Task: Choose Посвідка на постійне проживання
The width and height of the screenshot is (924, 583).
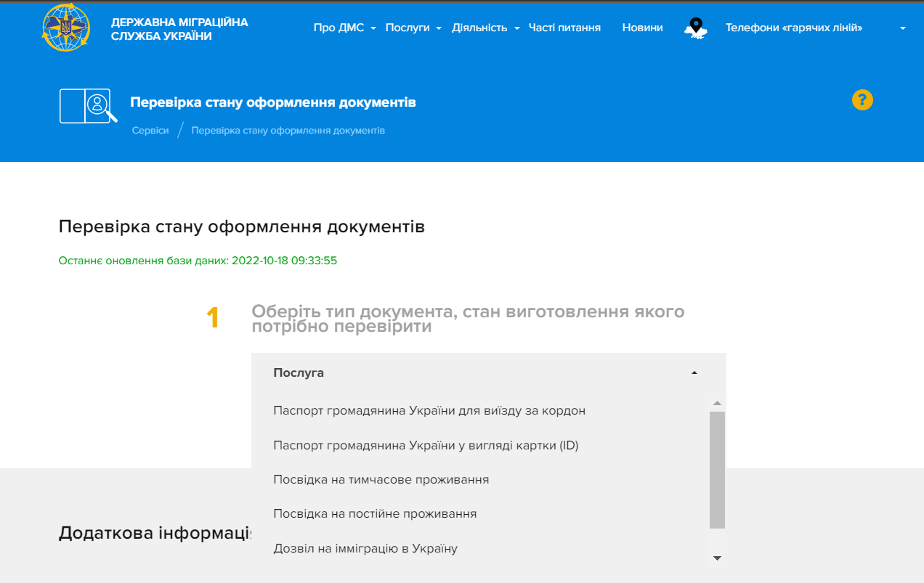Action: point(375,514)
